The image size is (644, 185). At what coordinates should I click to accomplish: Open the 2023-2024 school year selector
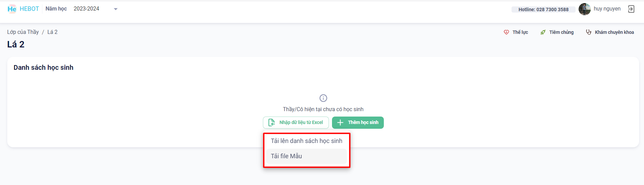point(86,9)
